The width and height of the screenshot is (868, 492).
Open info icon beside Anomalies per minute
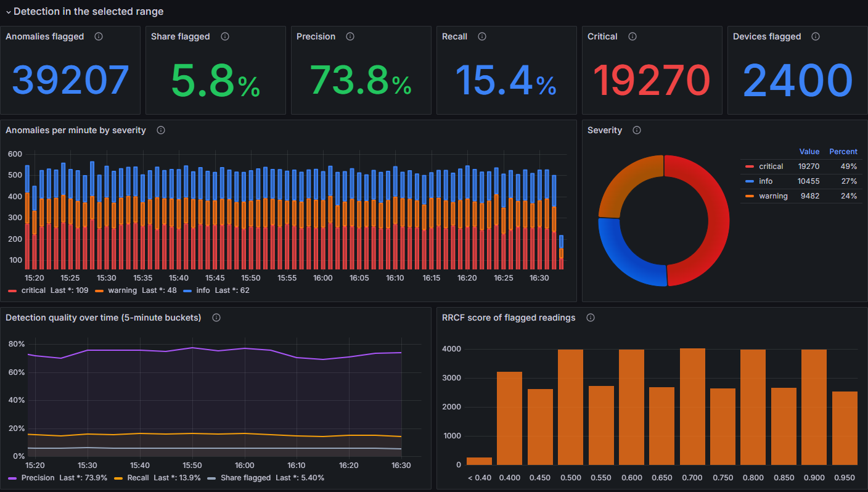161,130
